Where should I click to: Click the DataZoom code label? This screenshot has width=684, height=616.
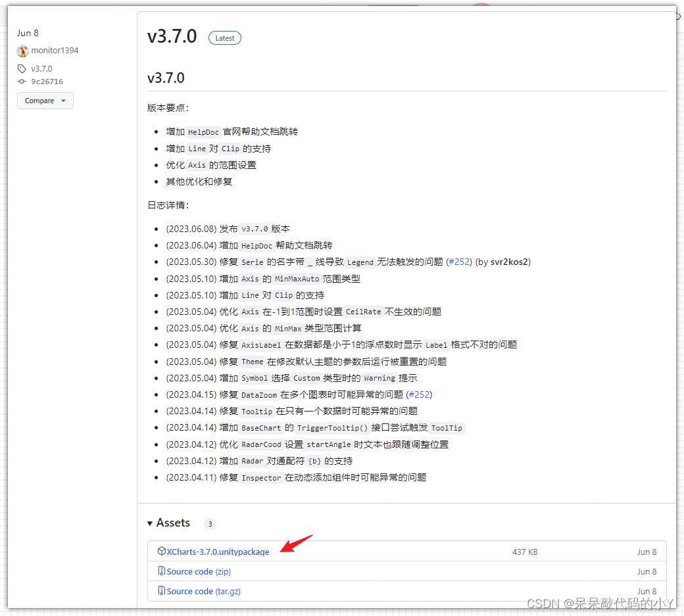coord(259,395)
